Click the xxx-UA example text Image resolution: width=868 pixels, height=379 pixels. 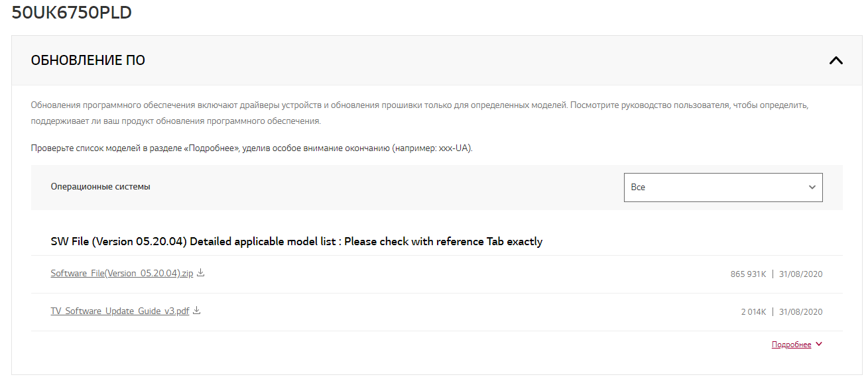[454, 148]
